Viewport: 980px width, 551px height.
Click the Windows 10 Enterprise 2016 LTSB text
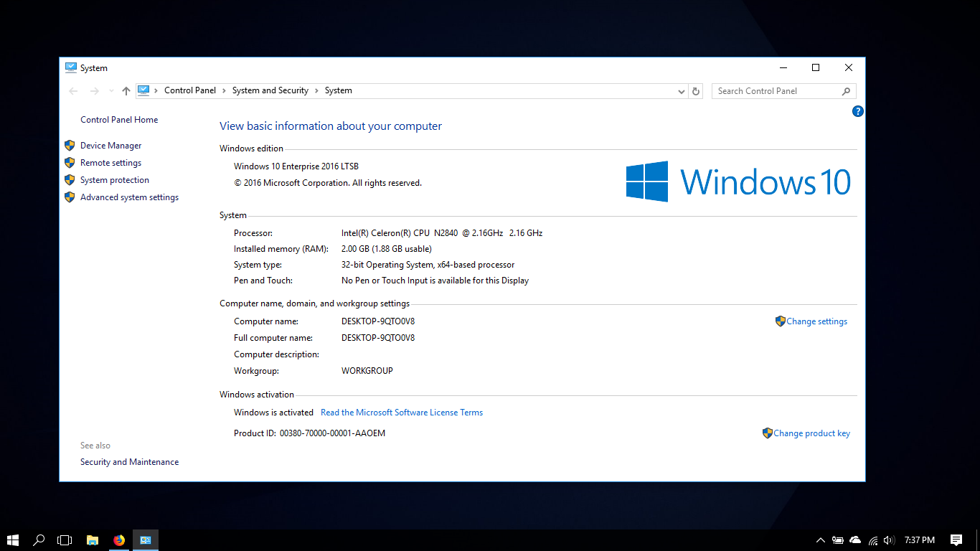[296, 166]
